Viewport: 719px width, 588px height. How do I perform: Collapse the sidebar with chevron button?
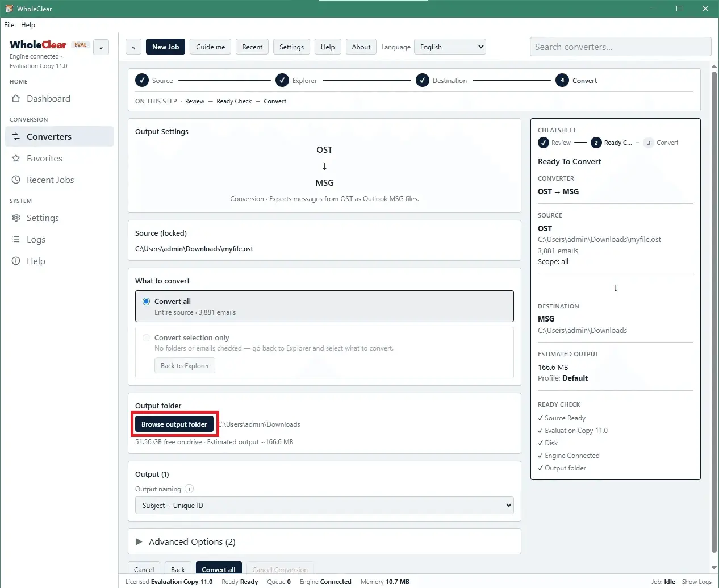101,48
